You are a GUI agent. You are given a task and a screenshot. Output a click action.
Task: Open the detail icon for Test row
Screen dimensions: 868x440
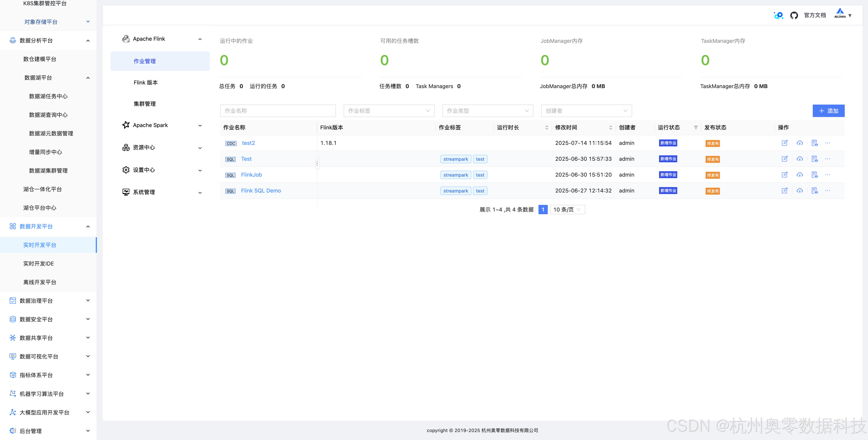click(815, 159)
